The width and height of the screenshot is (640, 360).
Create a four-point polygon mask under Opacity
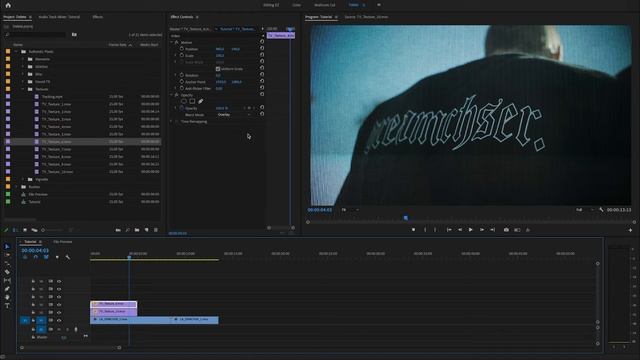pyautogui.click(x=192, y=101)
